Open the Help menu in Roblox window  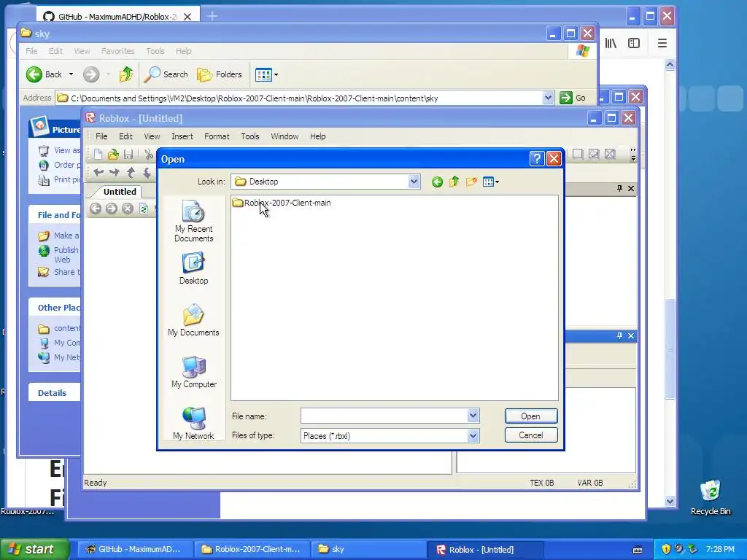click(318, 136)
